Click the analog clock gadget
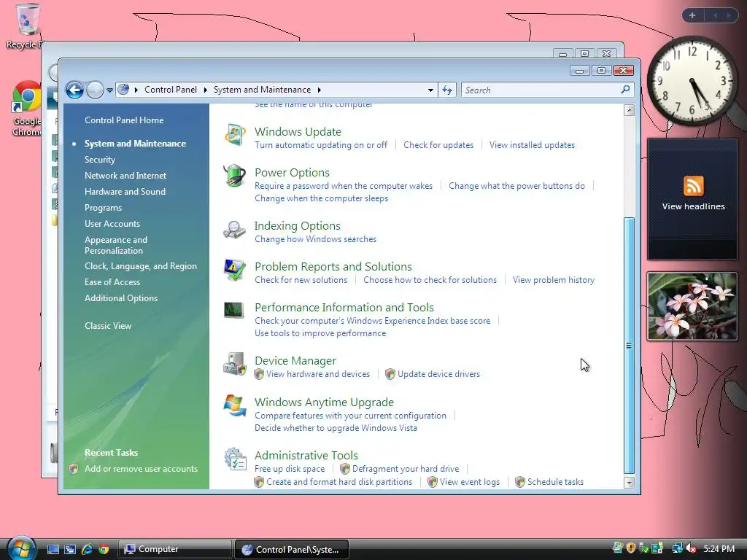The width and height of the screenshot is (747, 560). pyautogui.click(x=692, y=81)
